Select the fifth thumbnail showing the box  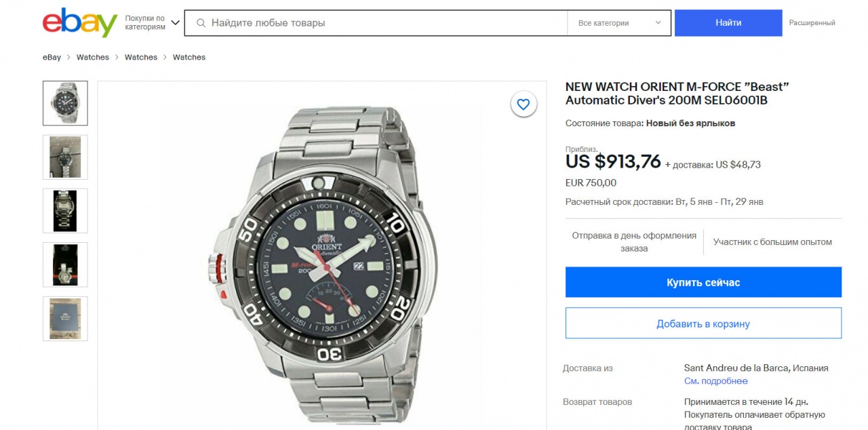(65, 319)
